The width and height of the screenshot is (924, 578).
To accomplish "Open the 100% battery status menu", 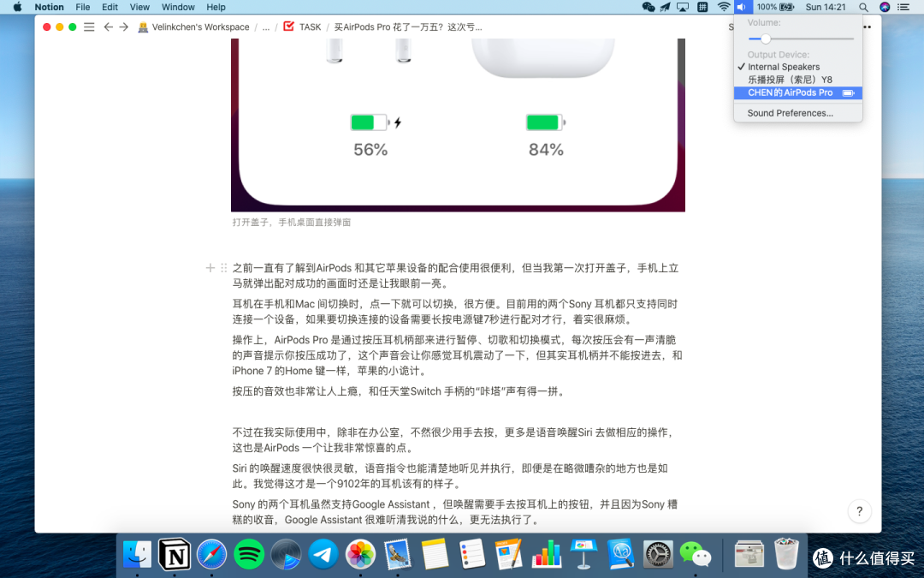I will pyautogui.click(x=775, y=7).
